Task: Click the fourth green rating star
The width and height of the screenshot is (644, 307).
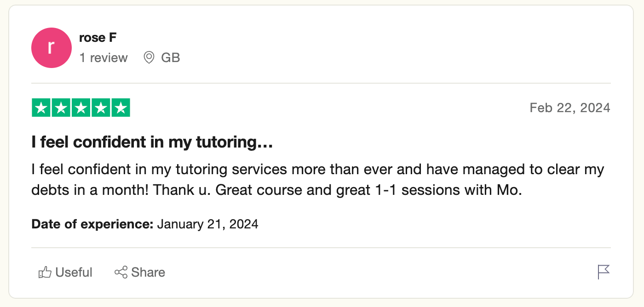Action: click(101, 108)
